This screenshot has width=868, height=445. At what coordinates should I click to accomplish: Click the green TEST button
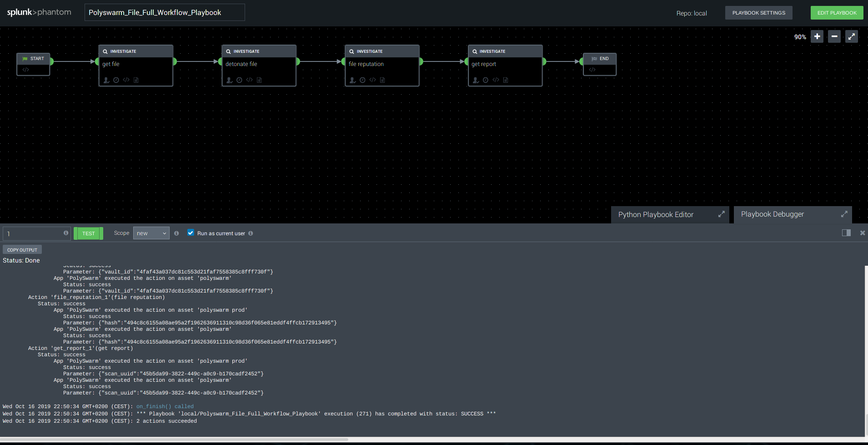click(89, 233)
